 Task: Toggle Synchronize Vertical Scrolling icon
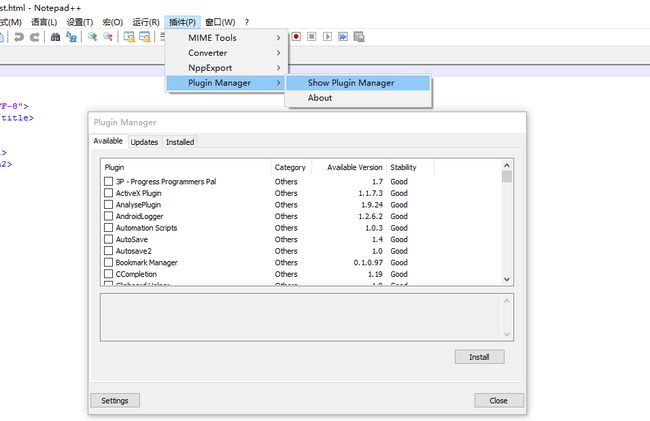click(x=129, y=37)
